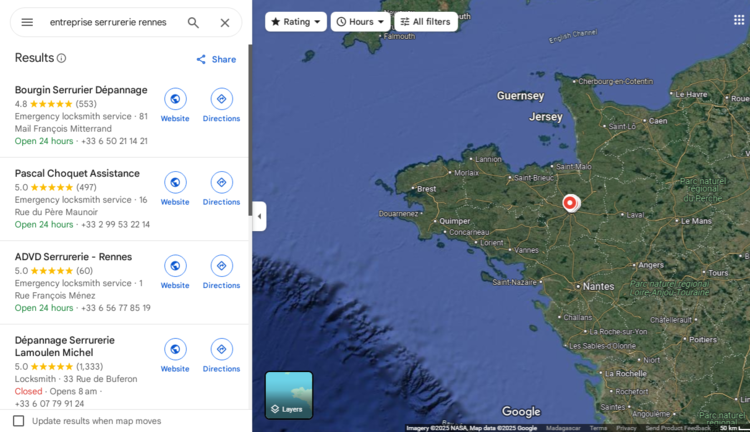Click the results info icon
The width and height of the screenshot is (750, 432).
click(62, 59)
